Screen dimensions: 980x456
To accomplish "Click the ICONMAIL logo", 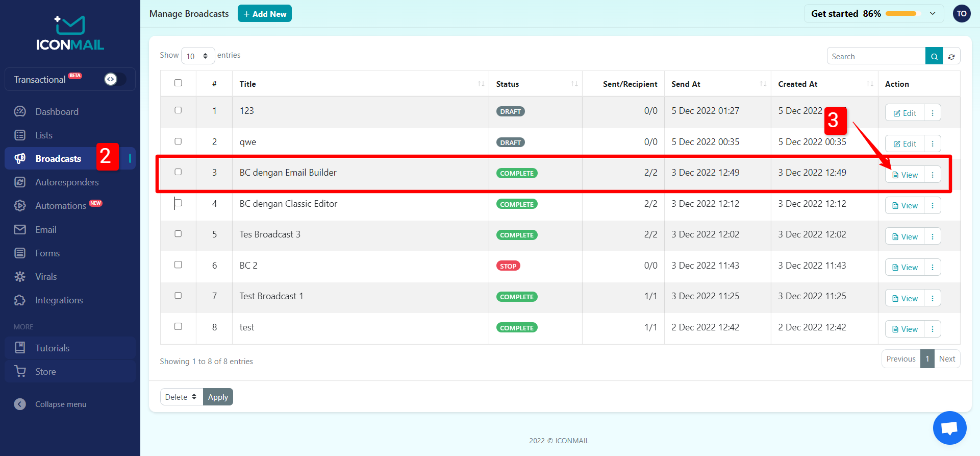I will 70,34.
